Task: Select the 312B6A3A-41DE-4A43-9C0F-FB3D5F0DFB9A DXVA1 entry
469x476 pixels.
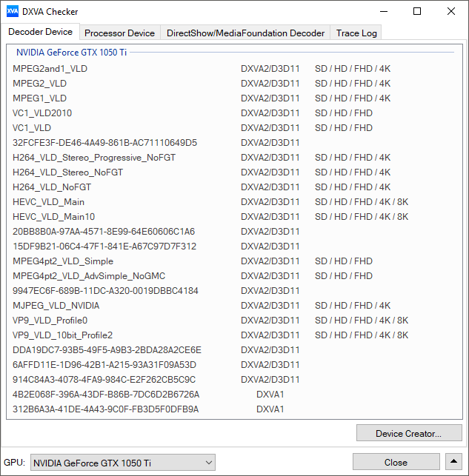Action: (234, 409)
